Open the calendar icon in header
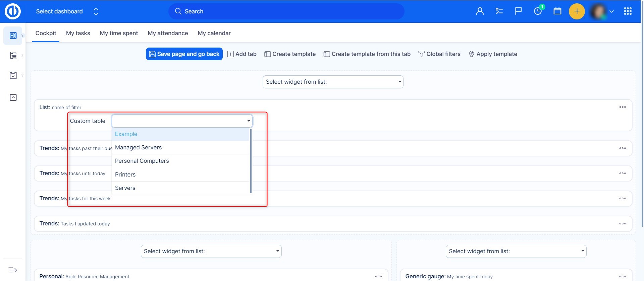The image size is (644, 281). [557, 11]
